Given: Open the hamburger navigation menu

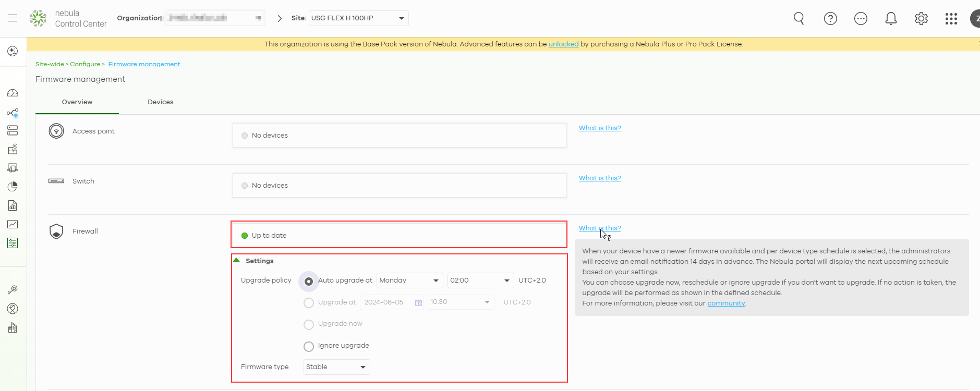Looking at the screenshot, I should [13, 18].
